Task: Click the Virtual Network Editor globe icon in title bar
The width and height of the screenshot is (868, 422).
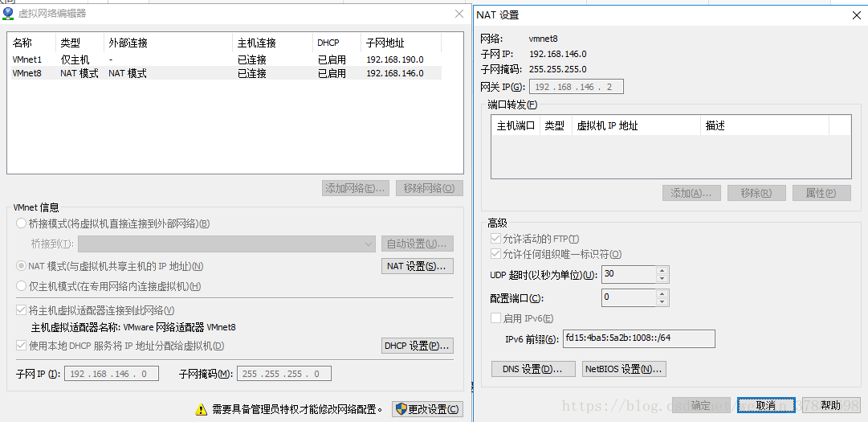Action: point(8,14)
